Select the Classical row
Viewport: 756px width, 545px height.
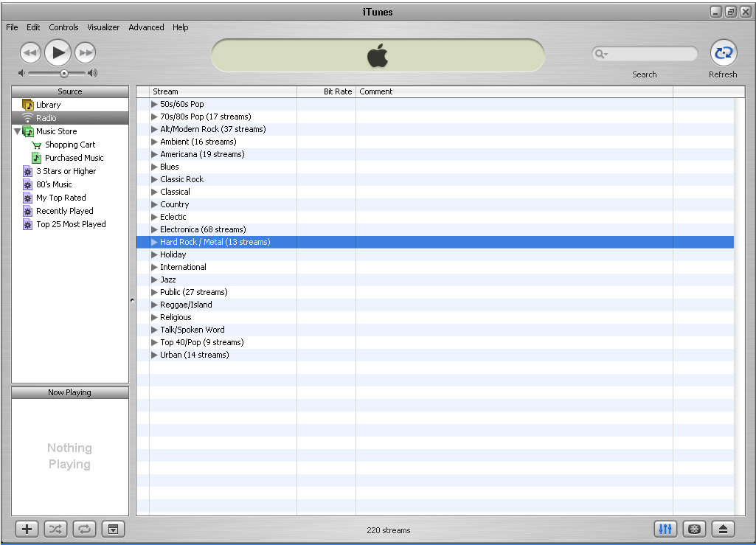tap(435, 192)
